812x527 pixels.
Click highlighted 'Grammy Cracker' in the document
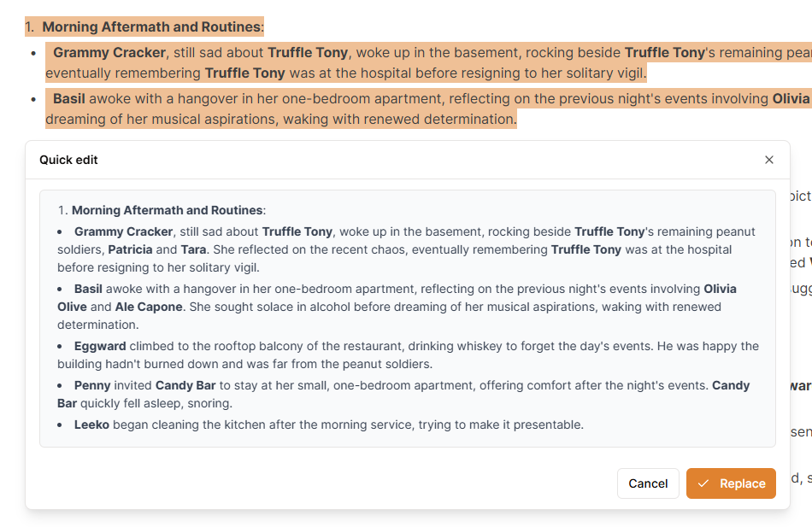[x=109, y=52]
